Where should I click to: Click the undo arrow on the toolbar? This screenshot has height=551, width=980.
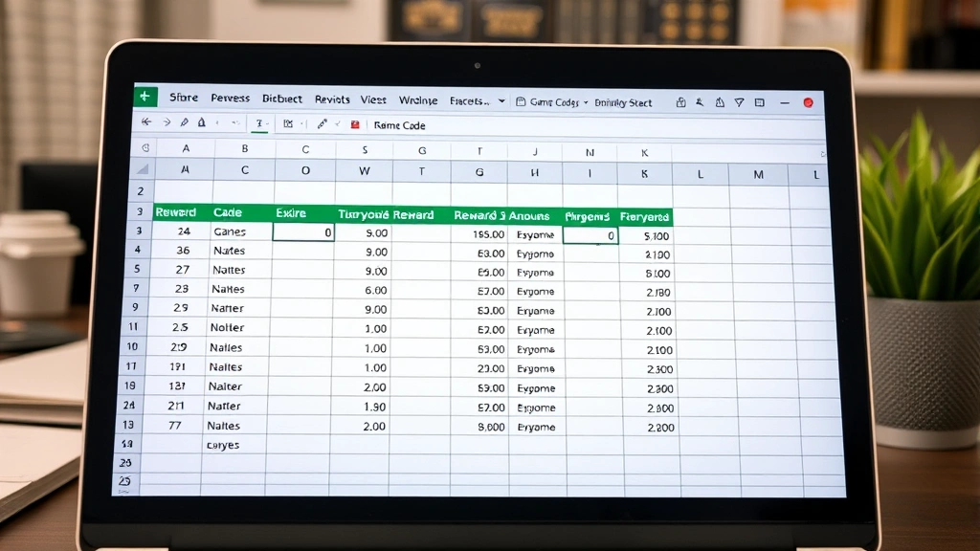pyautogui.click(x=145, y=123)
